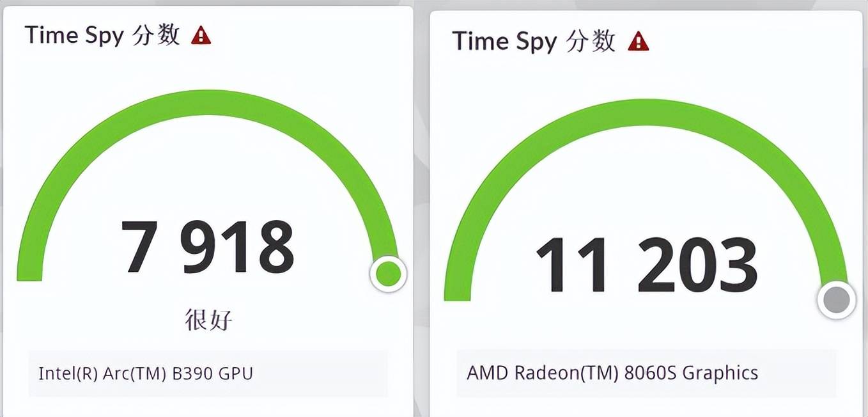Click the gray knob ending the 11 203 gauge
This screenshot has width=868, height=417.
(x=837, y=299)
